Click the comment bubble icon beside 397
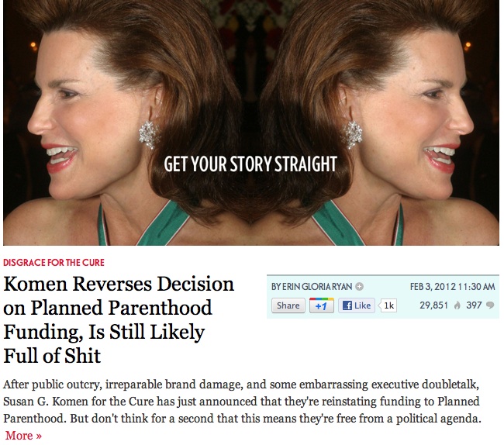The height and width of the screenshot is (445, 504). click(490, 305)
